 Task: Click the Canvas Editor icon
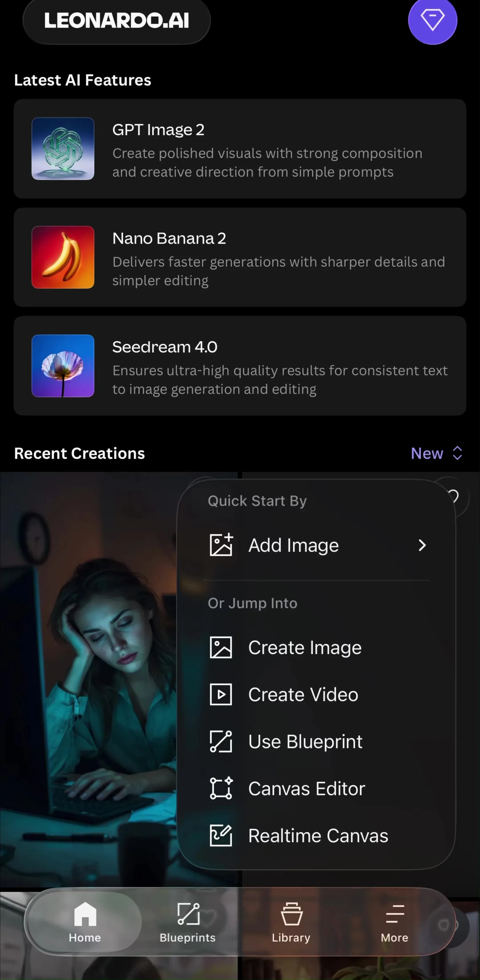pyautogui.click(x=221, y=788)
